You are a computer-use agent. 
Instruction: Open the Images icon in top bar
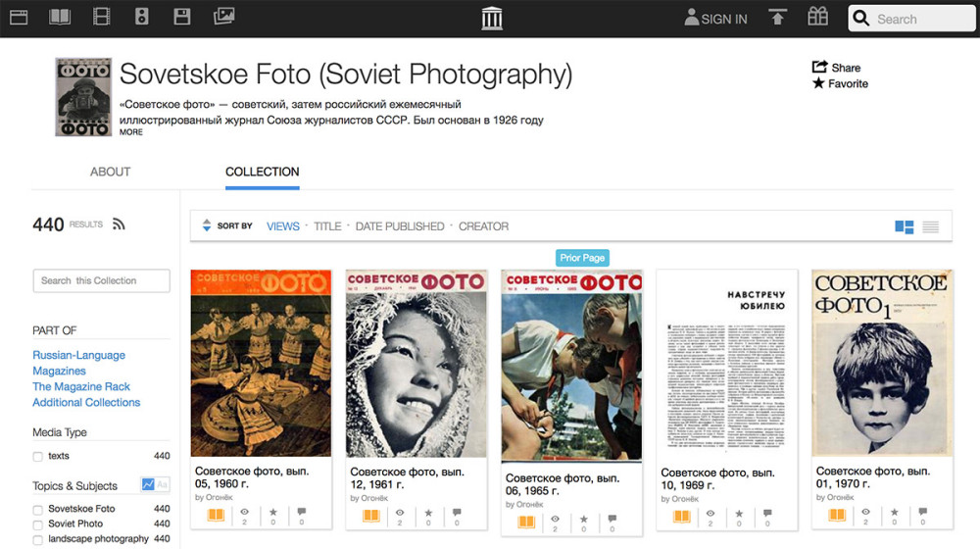(223, 16)
